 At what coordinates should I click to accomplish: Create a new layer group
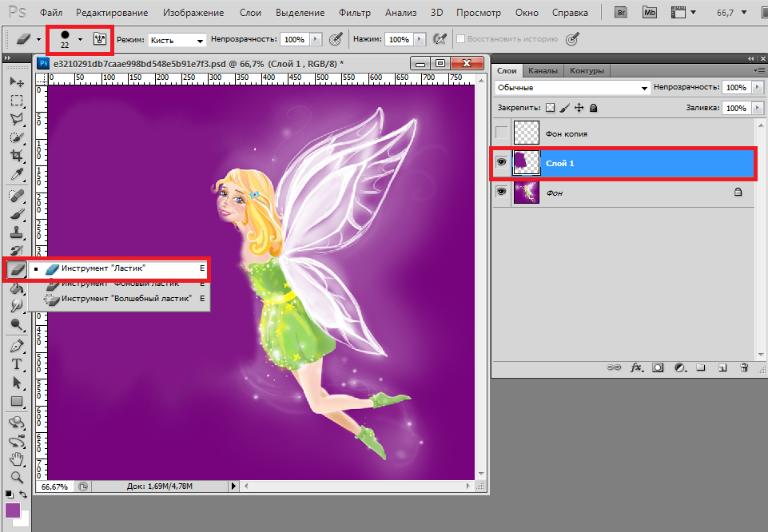pyautogui.click(x=701, y=367)
